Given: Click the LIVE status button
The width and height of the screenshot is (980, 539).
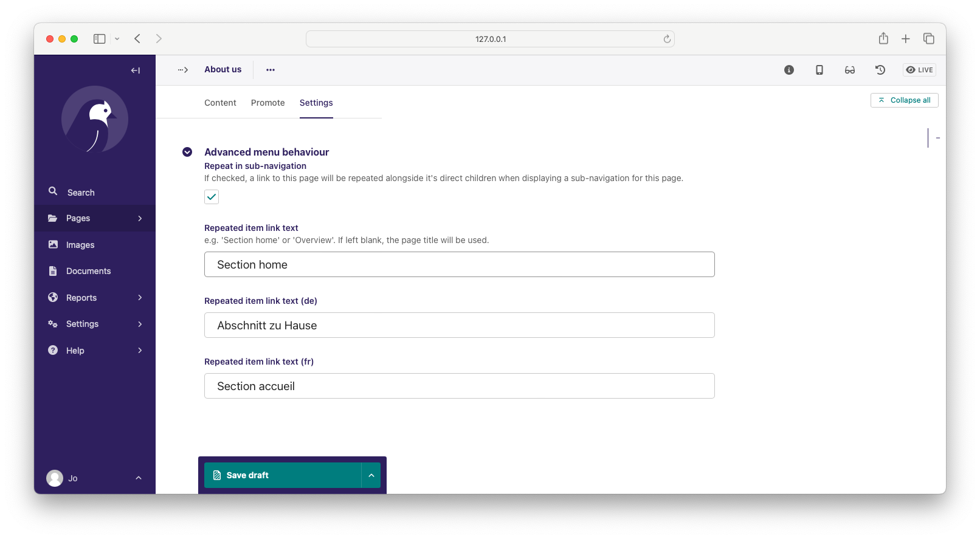Looking at the screenshot, I should pos(919,70).
